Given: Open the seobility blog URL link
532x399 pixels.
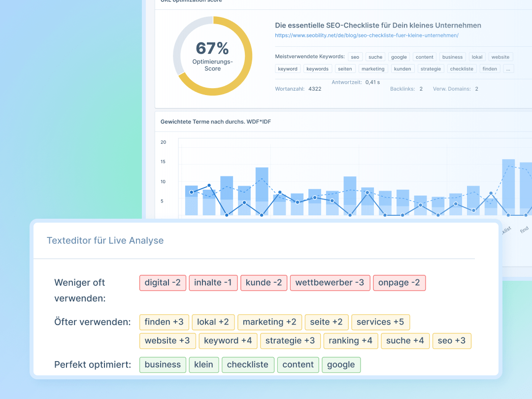Looking at the screenshot, I should [x=366, y=35].
